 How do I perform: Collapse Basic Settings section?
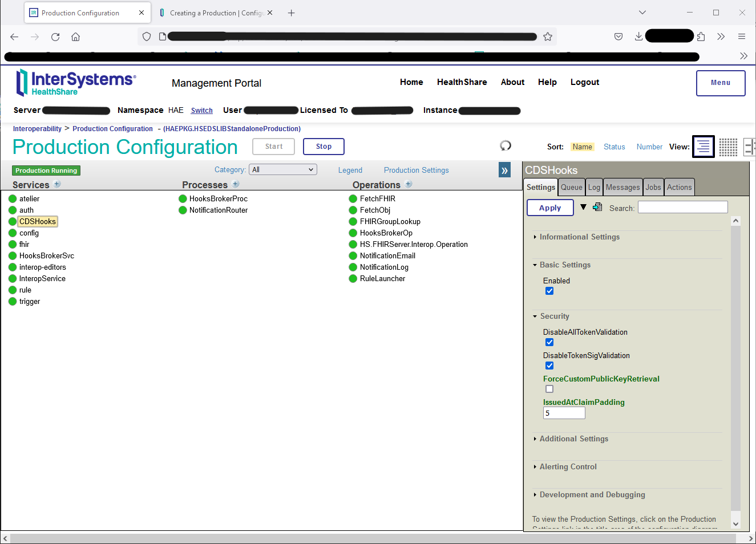pos(565,265)
